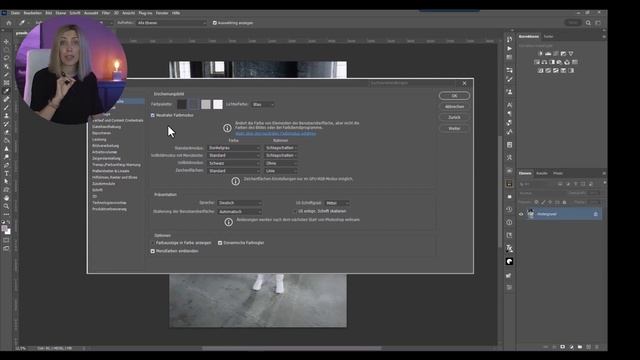Toggle Menüfarben einblenden checkbox
The width and height of the screenshot is (640, 360).
[x=153, y=251]
